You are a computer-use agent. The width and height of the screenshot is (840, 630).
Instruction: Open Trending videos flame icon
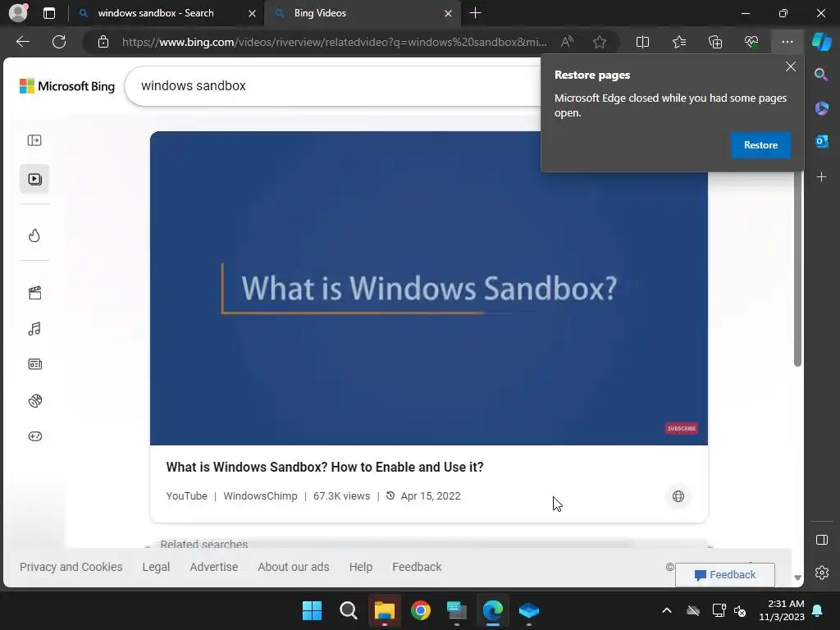34,235
